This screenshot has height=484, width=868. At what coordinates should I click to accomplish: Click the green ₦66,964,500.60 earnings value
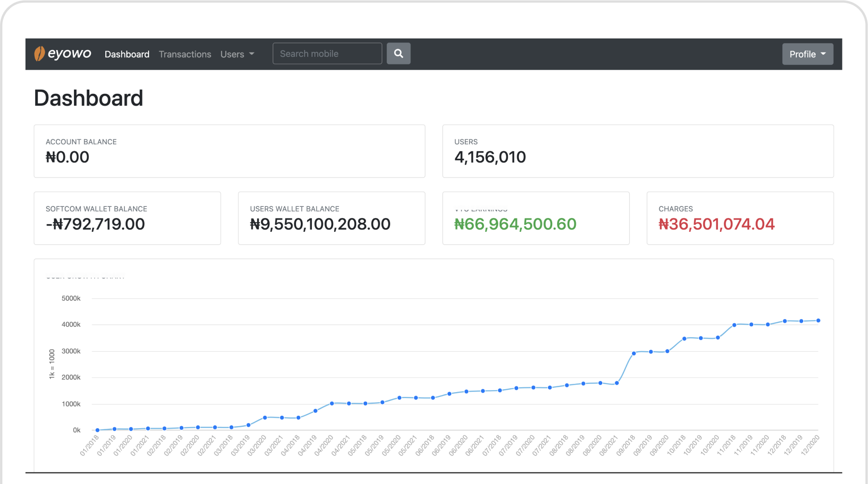click(515, 224)
